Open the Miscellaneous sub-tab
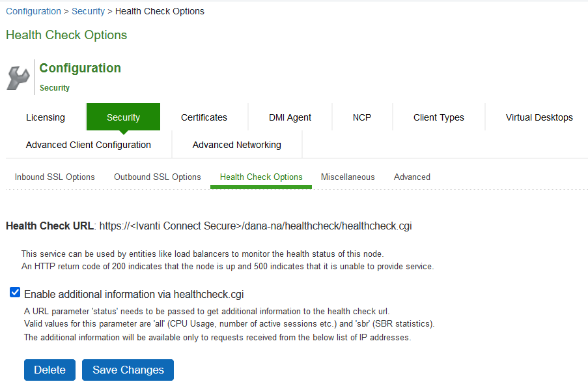This screenshot has height=384, width=588. (x=348, y=177)
